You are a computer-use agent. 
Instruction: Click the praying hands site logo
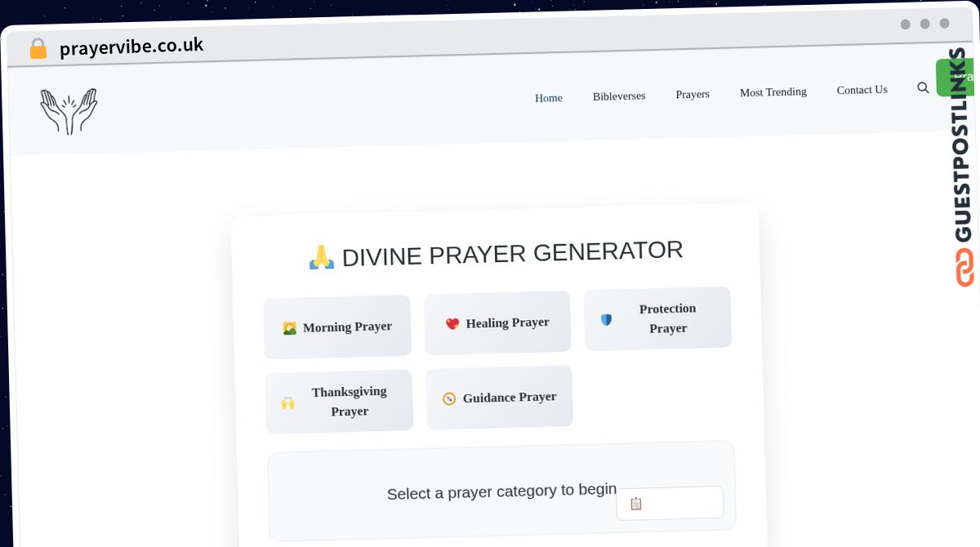69,111
